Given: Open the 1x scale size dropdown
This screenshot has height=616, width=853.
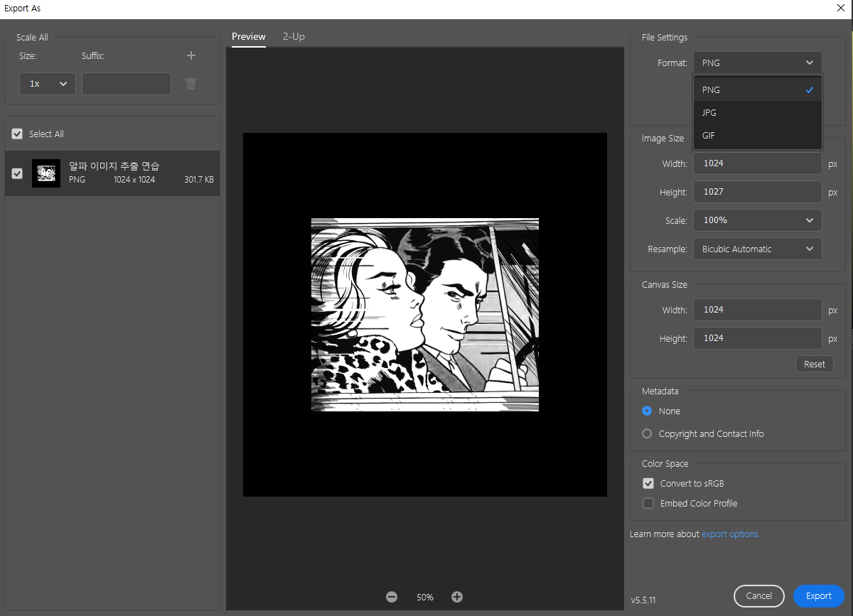Looking at the screenshot, I should 48,84.
